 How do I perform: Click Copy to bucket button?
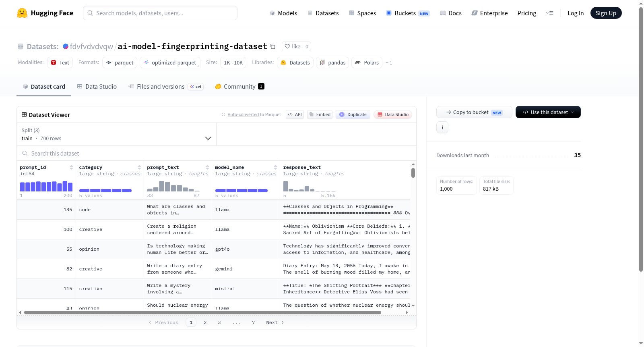[x=474, y=112]
